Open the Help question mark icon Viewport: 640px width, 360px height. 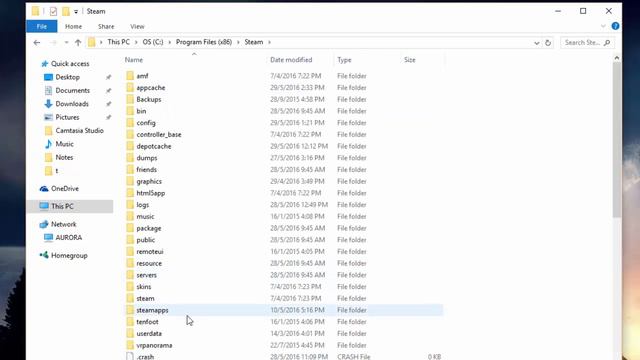coord(616,26)
